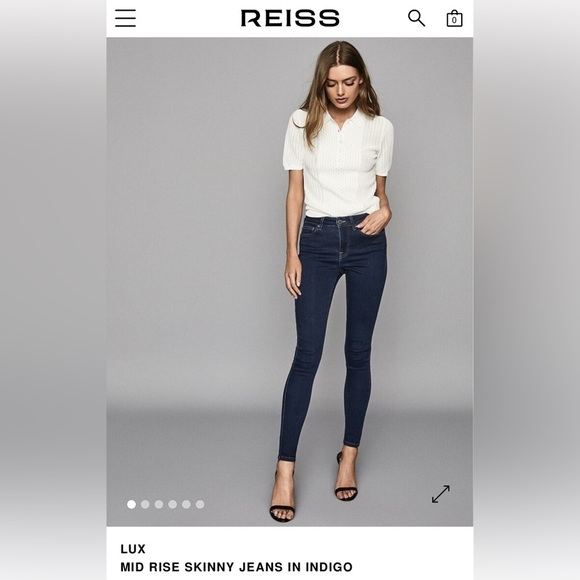Select the sixth carousel dot
The height and width of the screenshot is (580, 580).
coord(200,504)
